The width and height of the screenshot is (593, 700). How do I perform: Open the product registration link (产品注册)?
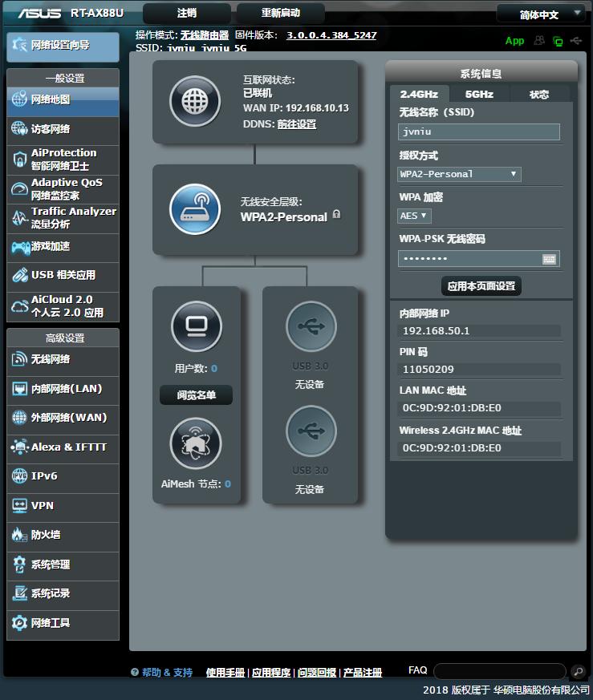[x=363, y=672]
